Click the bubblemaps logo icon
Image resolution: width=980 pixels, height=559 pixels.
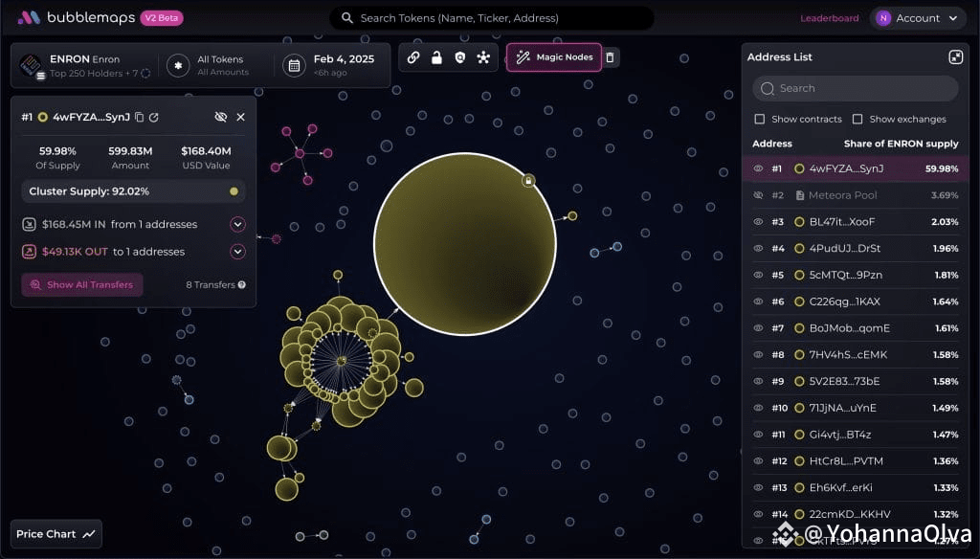tap(29, 17)
